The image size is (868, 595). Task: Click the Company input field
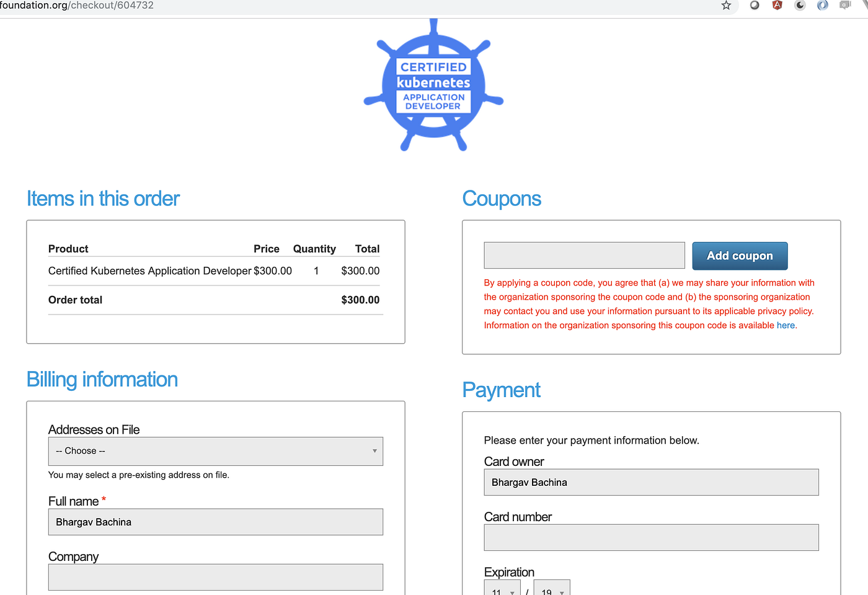pos(216,577)
